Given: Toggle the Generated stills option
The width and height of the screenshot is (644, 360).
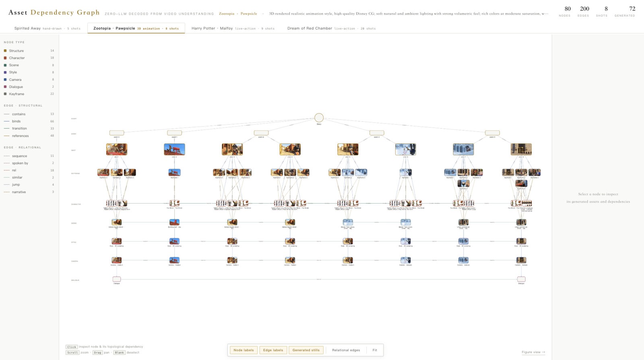Looking at the screenshot, I should 306,350.
